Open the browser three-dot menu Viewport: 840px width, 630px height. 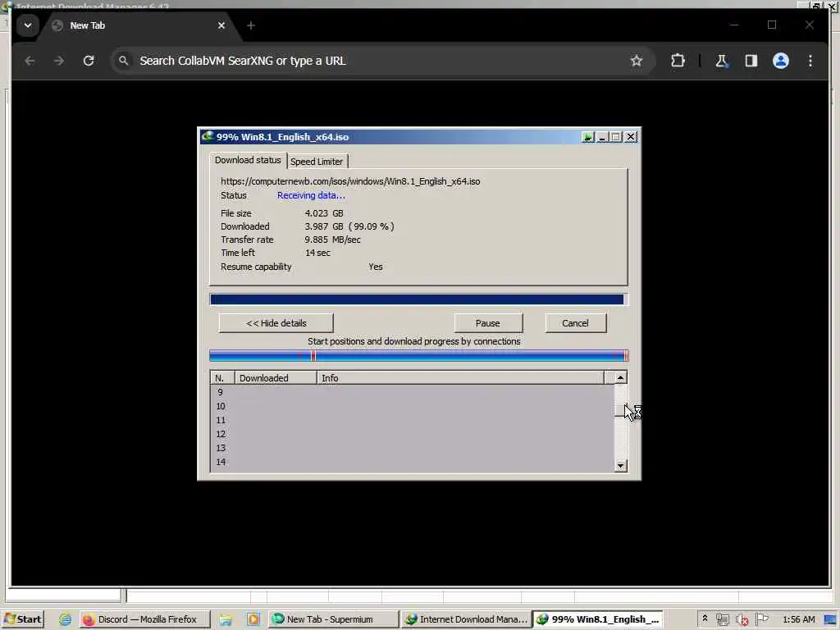coord(810,61)
